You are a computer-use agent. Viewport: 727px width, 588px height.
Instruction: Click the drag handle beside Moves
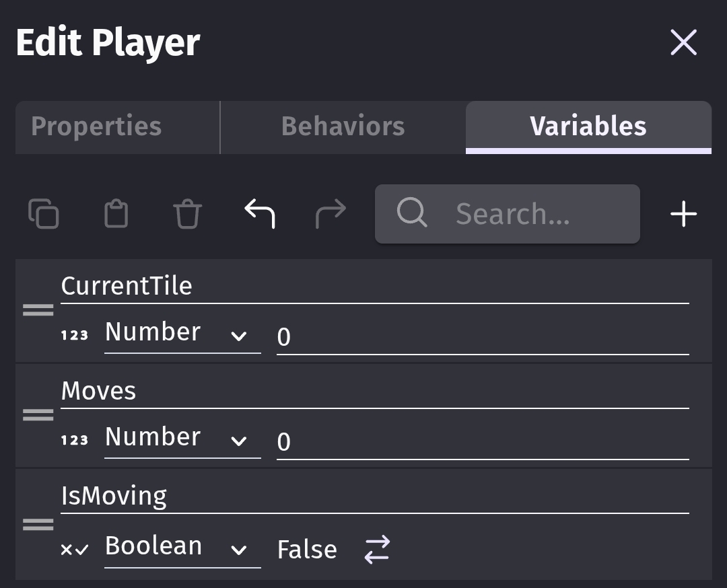pos(38,415)
